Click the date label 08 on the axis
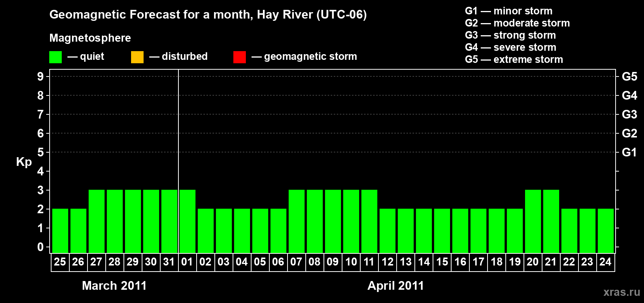 [314, 262]
